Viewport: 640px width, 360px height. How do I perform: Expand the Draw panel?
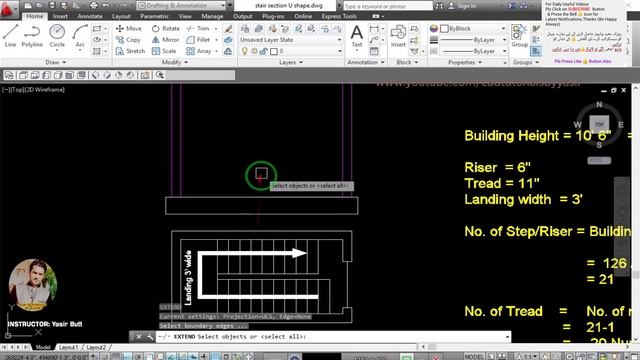(55, 62)
